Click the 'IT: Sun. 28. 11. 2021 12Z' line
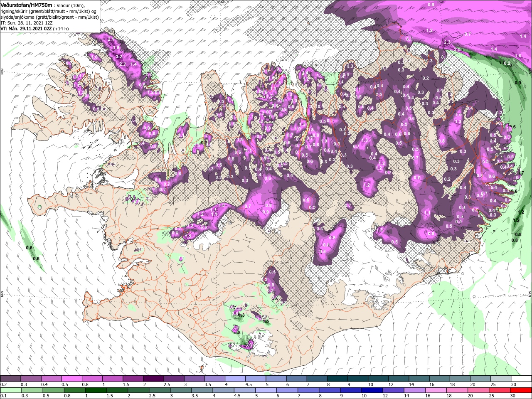Screen dimensions: 532x399 pyautogui.click(x=27, y=23)
